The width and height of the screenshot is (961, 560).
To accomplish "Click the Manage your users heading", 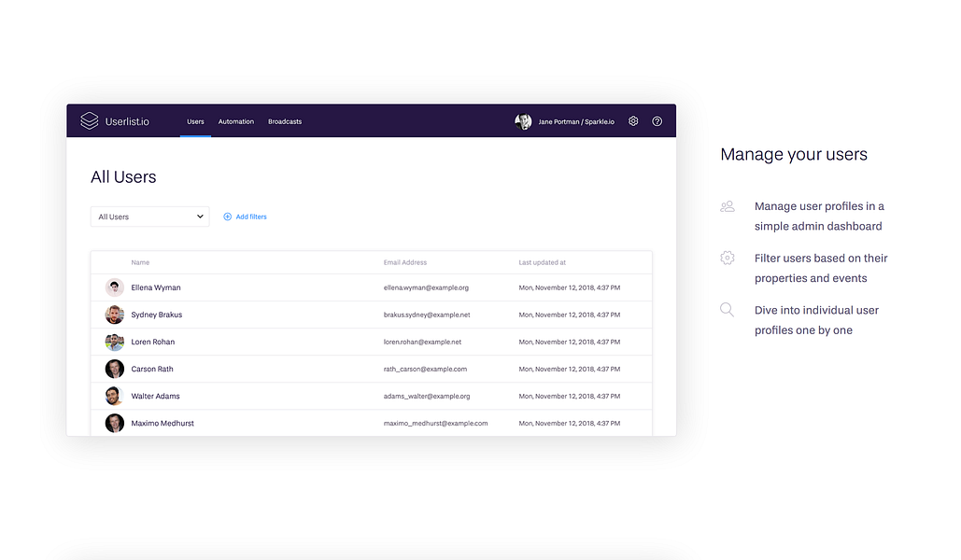I will pos(794,154).
